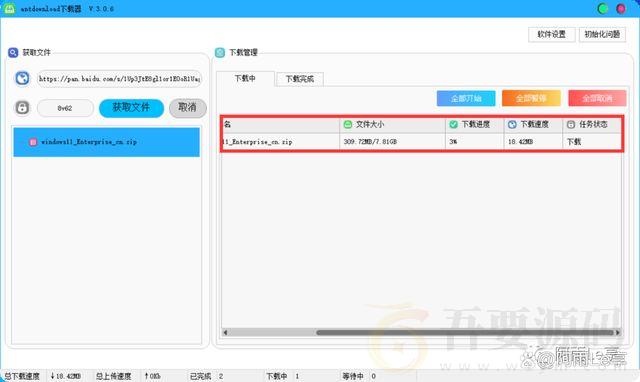This screenshot has width=640, height=382.
Task: Click the 全部开始 start all button
Action: click(x=466, y=98)
